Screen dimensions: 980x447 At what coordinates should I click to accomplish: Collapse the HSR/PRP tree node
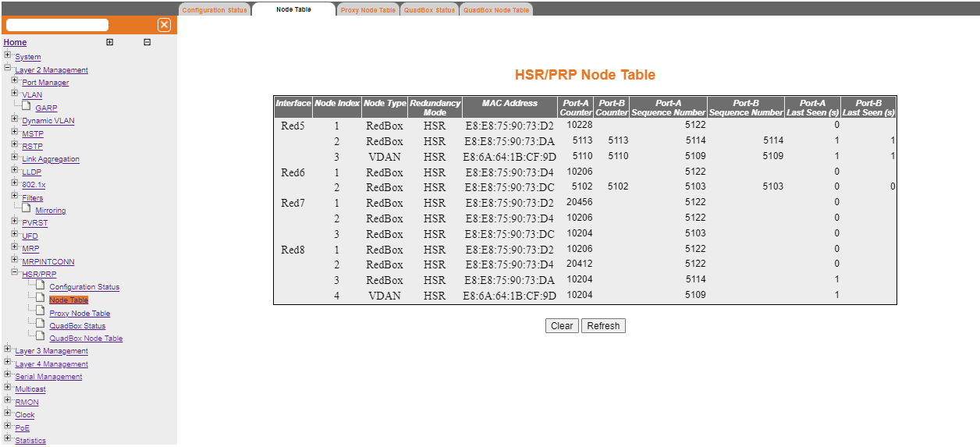coord(14,273)
